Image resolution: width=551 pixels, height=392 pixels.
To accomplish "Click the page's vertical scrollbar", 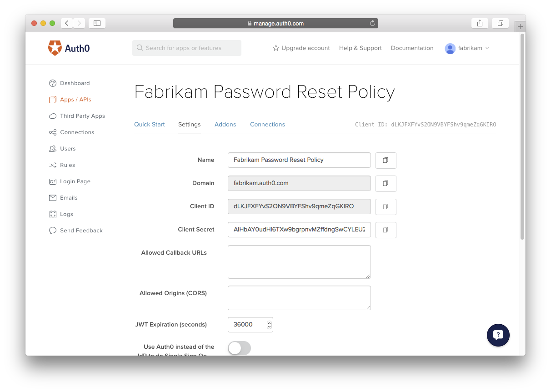I will (522, 136).
